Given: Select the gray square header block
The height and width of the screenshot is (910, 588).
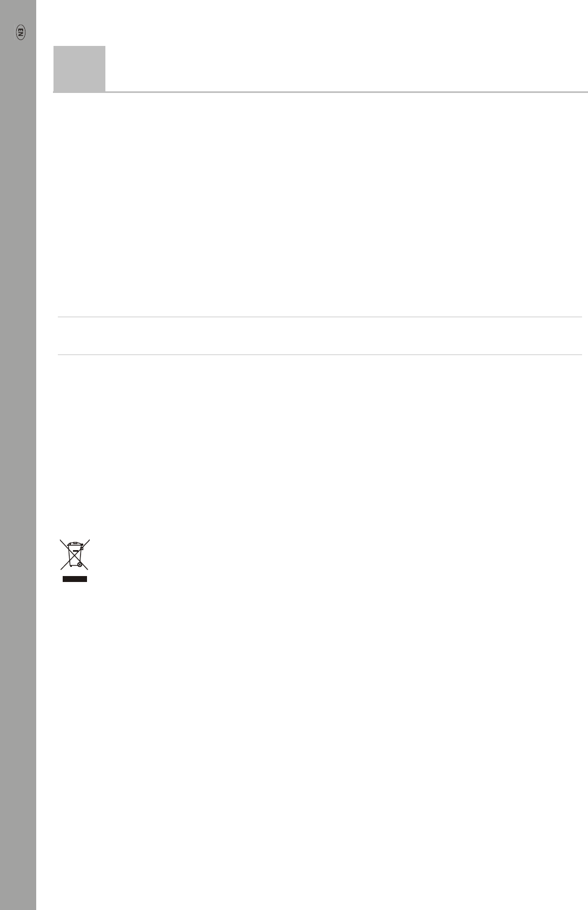Looking at the screenshot, I should pos(79,69).
